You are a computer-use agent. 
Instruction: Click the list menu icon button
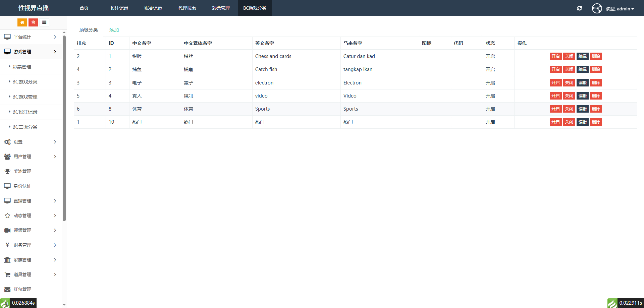click(44, 22)
